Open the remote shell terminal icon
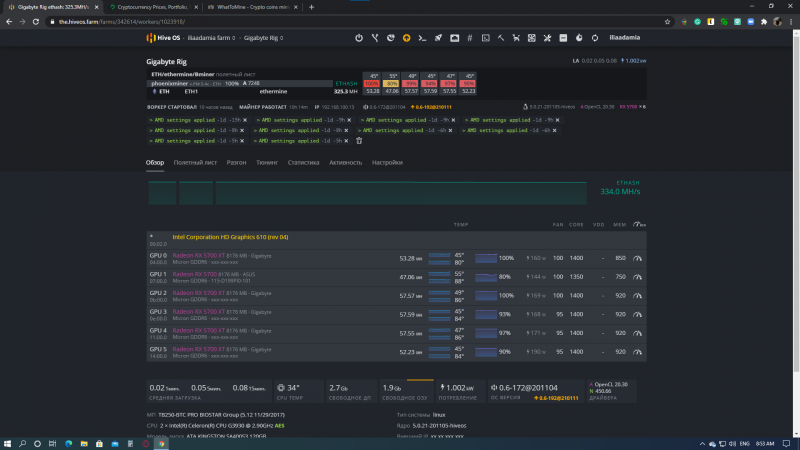 422,38
